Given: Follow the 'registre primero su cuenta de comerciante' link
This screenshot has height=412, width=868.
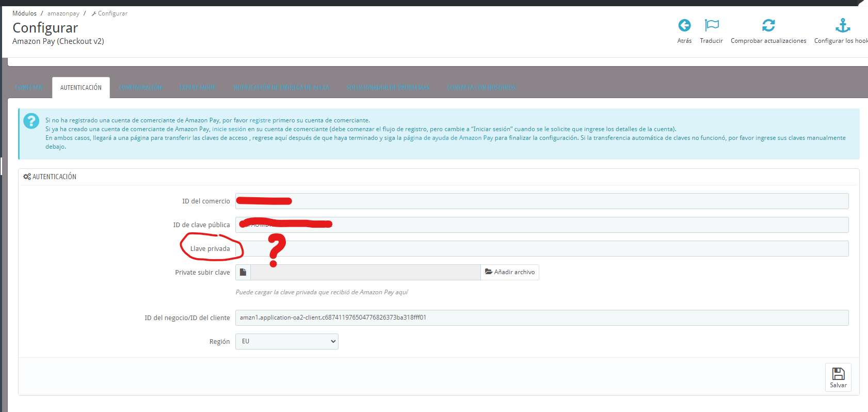Looking at the screenshot, I should pyautogui.click(x=309, y=120).
